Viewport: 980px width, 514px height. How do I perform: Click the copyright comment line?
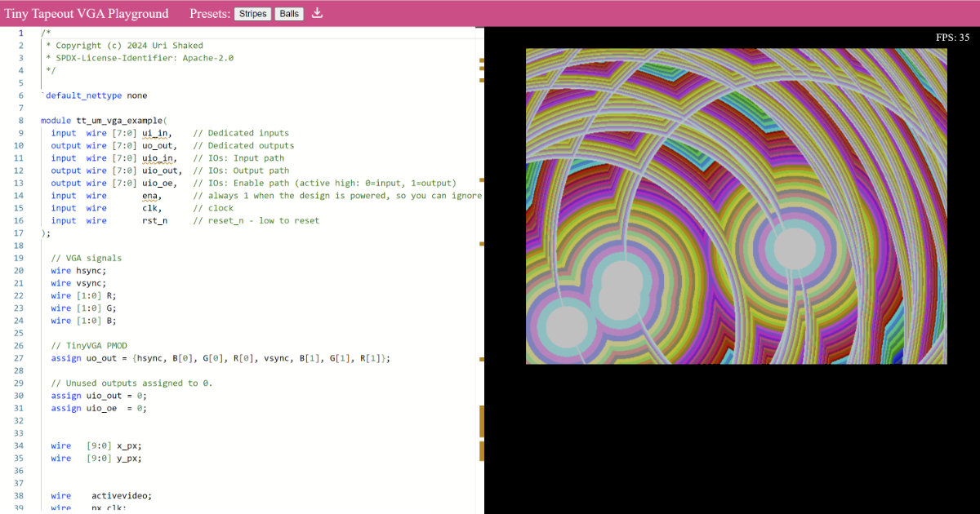point(122,45)
